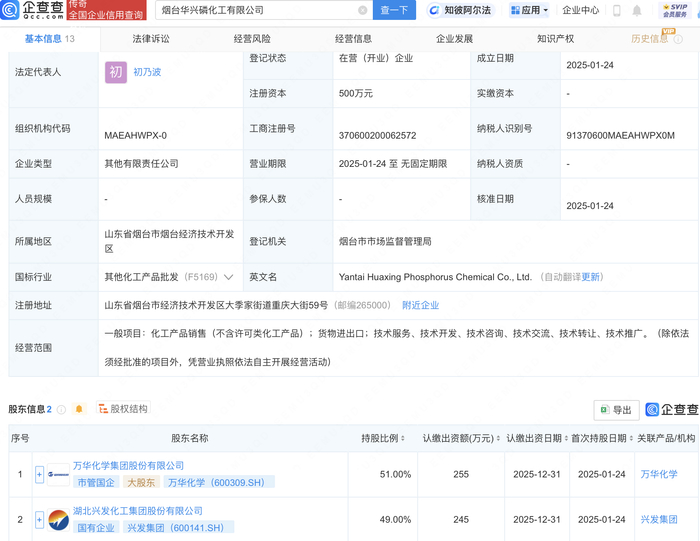Expand row 1 Wanhua Chemical shareholder
The height and width of the screenshot is (541, 700).
coord(40,474)
